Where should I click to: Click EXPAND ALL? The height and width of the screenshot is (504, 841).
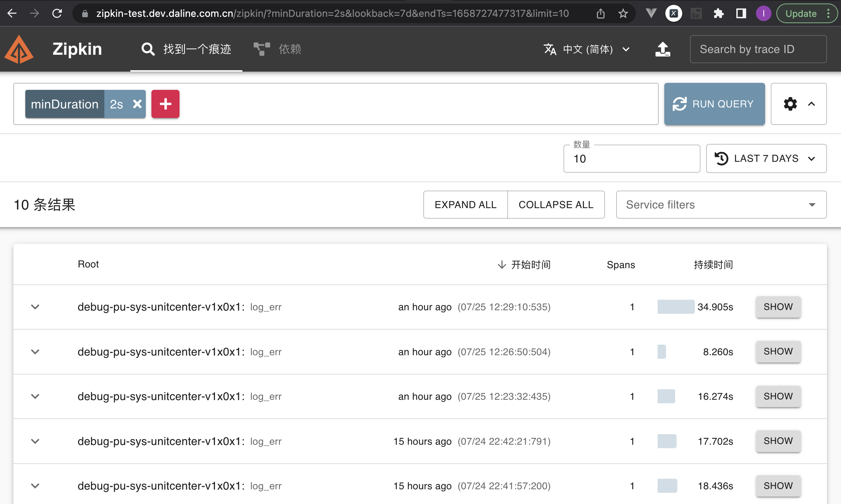click(465, 205)
